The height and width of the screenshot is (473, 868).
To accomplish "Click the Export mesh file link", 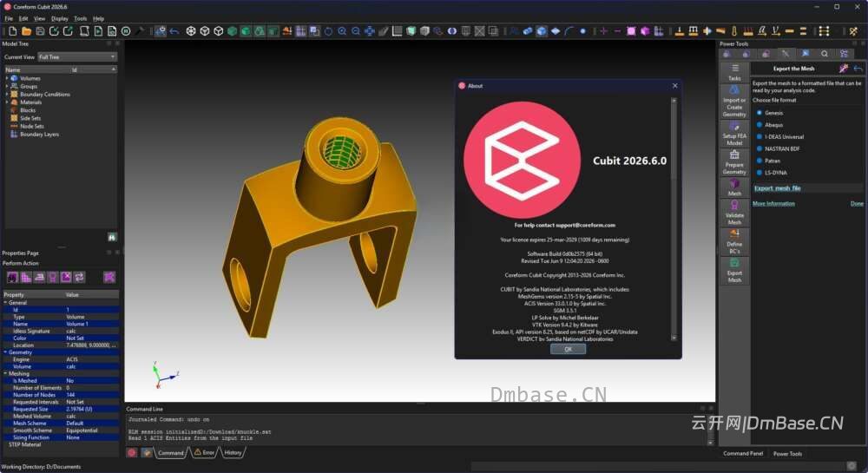I will pos(777,188).
